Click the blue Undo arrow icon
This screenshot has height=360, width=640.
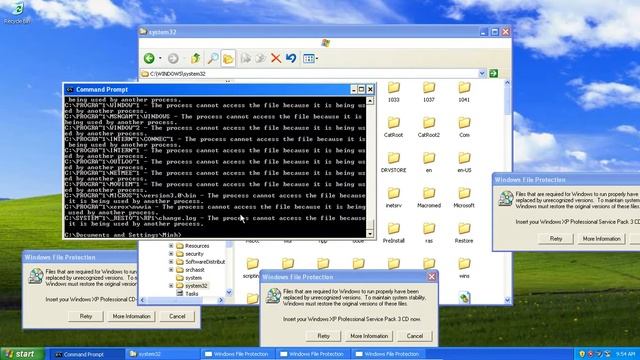pyautogui.click(x=291, y=58)
